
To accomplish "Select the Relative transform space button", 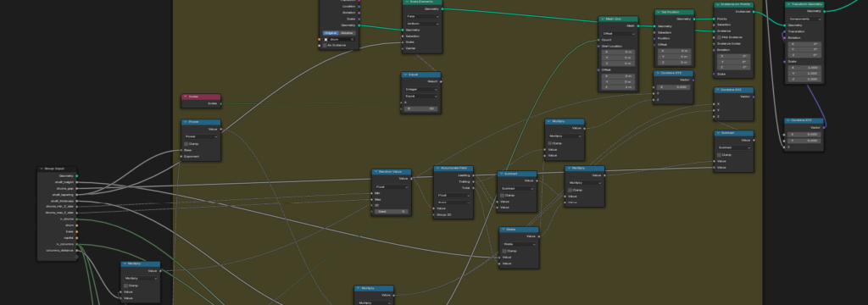I will [347, 33].
